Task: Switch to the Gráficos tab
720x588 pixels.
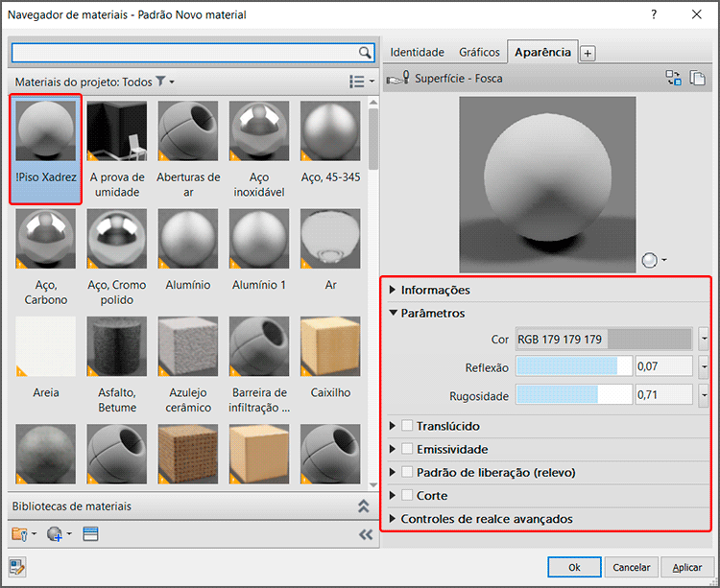Action: point(479,53)
